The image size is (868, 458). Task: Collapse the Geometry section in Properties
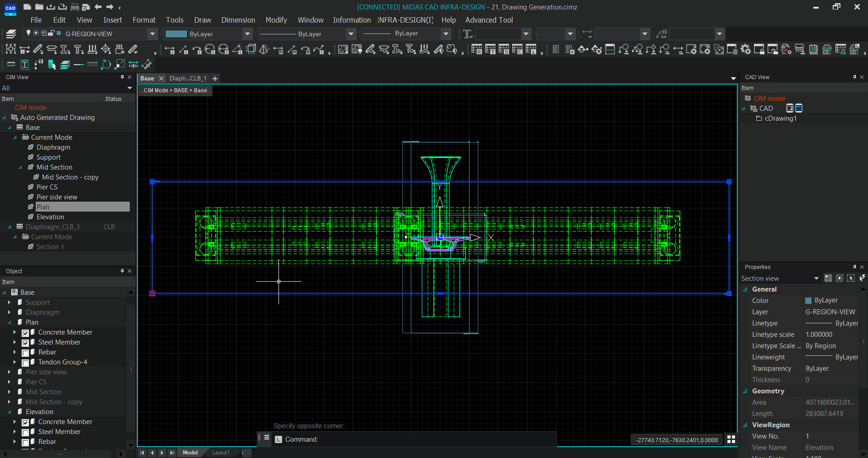point(745,391)
